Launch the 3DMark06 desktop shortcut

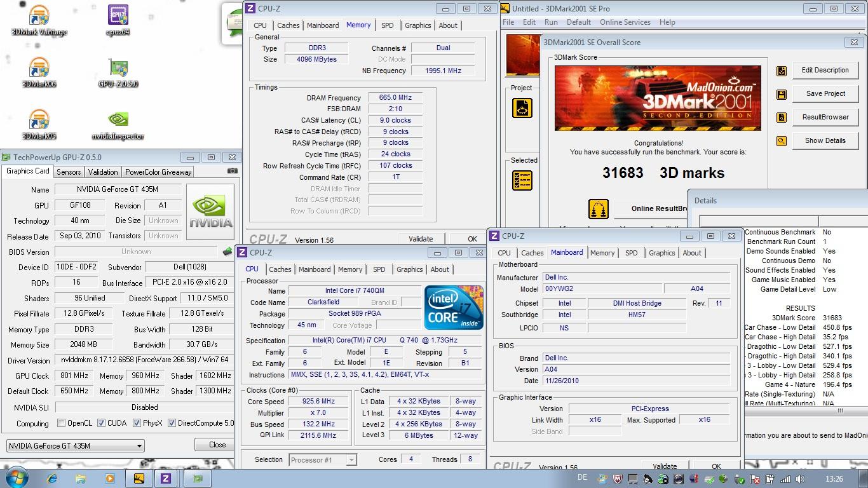pyautogui.click(x=39, y=72)
